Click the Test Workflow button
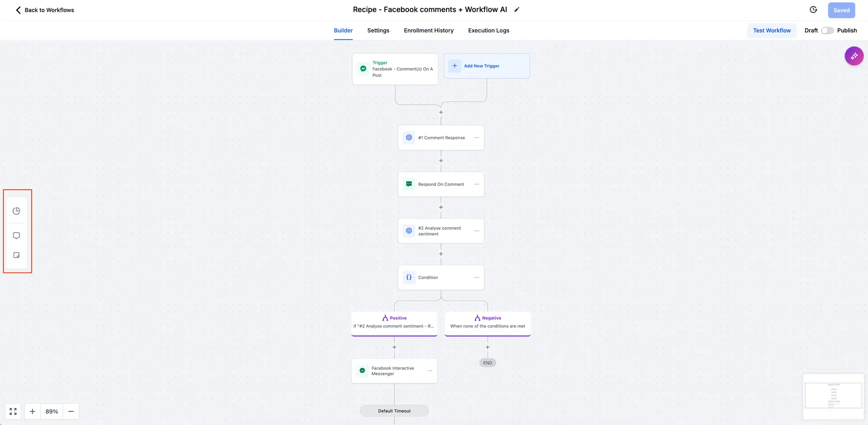This screenshot has width=868, height=425. (772, 30)
